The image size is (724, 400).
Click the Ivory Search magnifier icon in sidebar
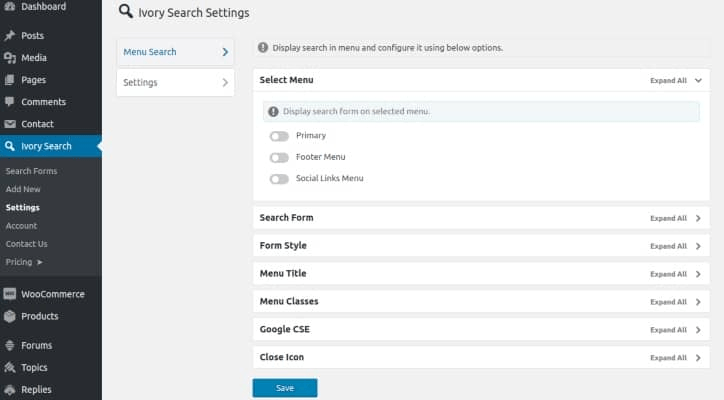tap(9, 146)
